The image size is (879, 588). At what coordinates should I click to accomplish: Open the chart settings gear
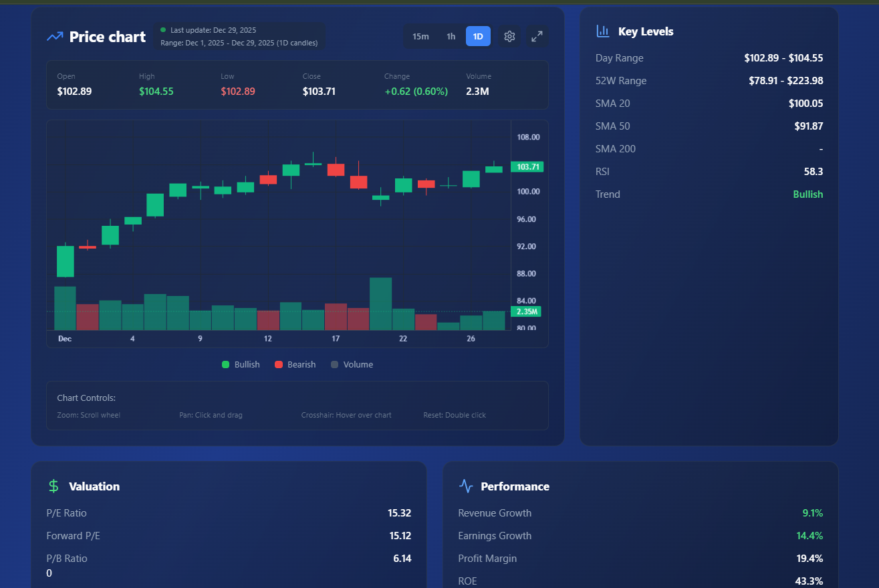click(x=509, y=36)
